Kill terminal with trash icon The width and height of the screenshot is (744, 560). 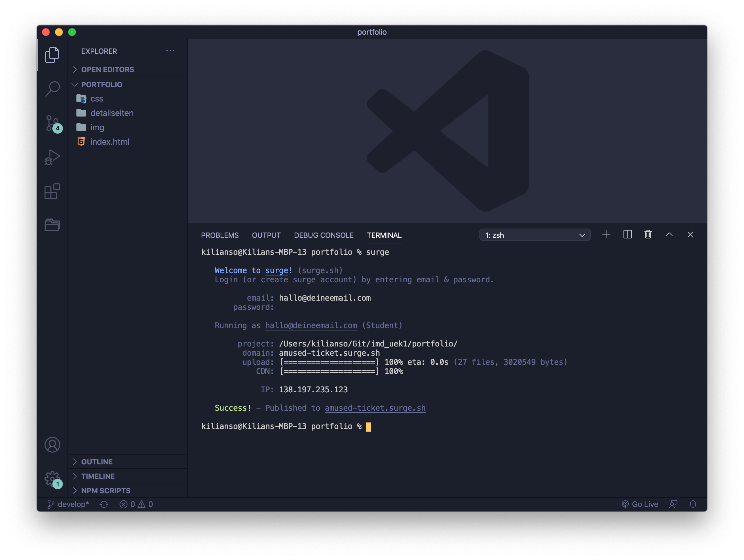point(648,234)
